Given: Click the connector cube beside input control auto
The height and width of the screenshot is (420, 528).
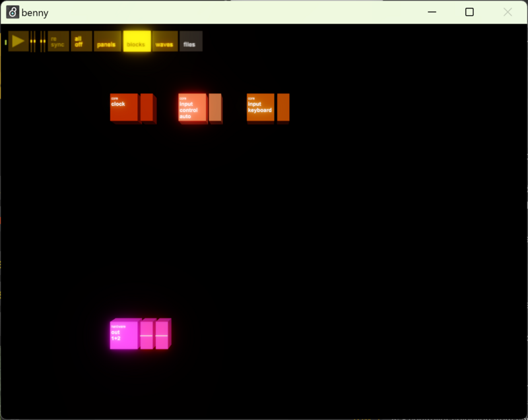Looking at the screenshot, I should click(x=215, y=107).
